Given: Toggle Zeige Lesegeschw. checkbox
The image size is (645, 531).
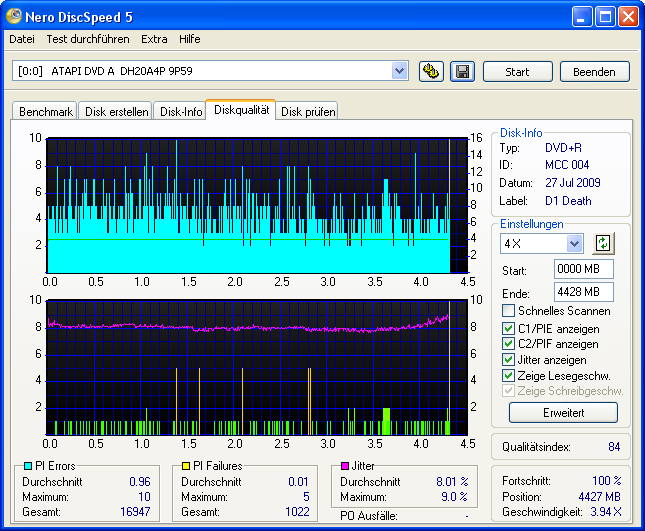Looking at the screenshot, I should [x=508, y=375].
